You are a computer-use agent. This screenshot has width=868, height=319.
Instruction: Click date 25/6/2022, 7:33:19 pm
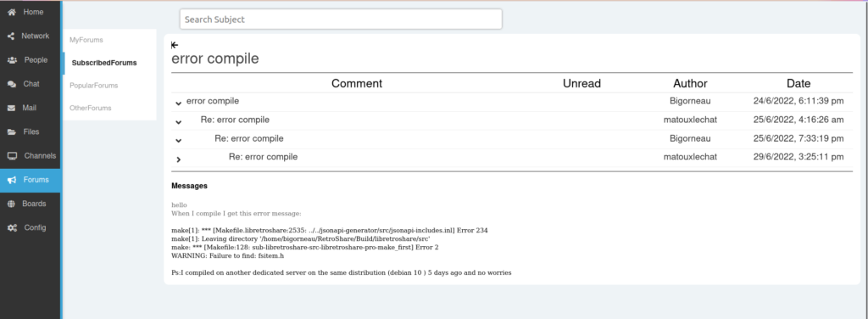(x=798, y=138)
